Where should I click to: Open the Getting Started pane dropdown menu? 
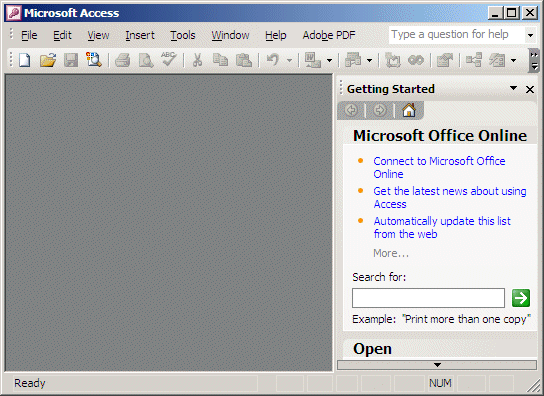tap(513, 89)
